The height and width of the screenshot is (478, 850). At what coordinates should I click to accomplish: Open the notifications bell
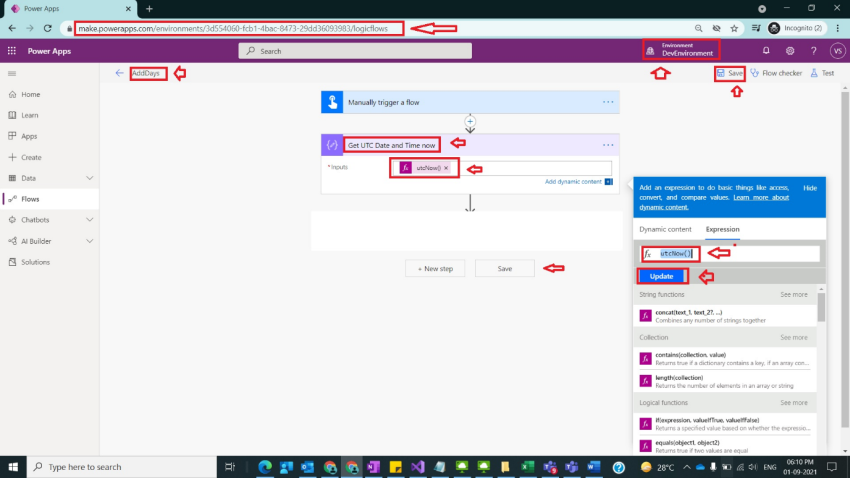[x=766, y=50]
